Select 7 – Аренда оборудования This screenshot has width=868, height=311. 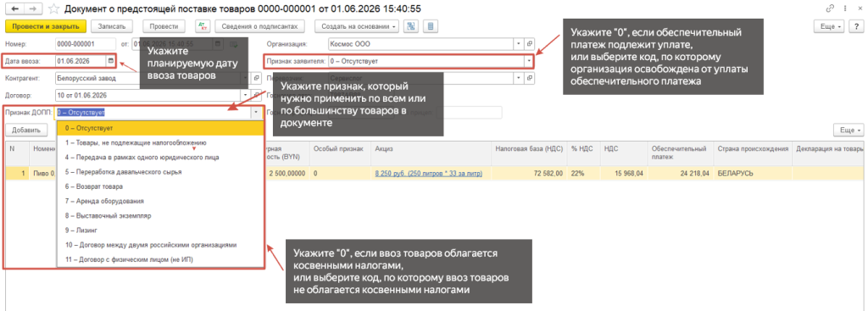click(x=160, y=201)
